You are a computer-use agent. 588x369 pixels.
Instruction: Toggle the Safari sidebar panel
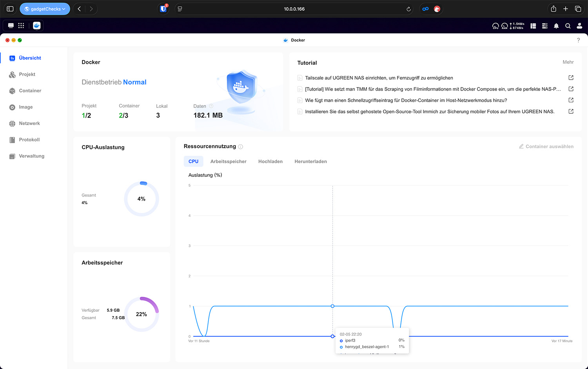[10, 9]
